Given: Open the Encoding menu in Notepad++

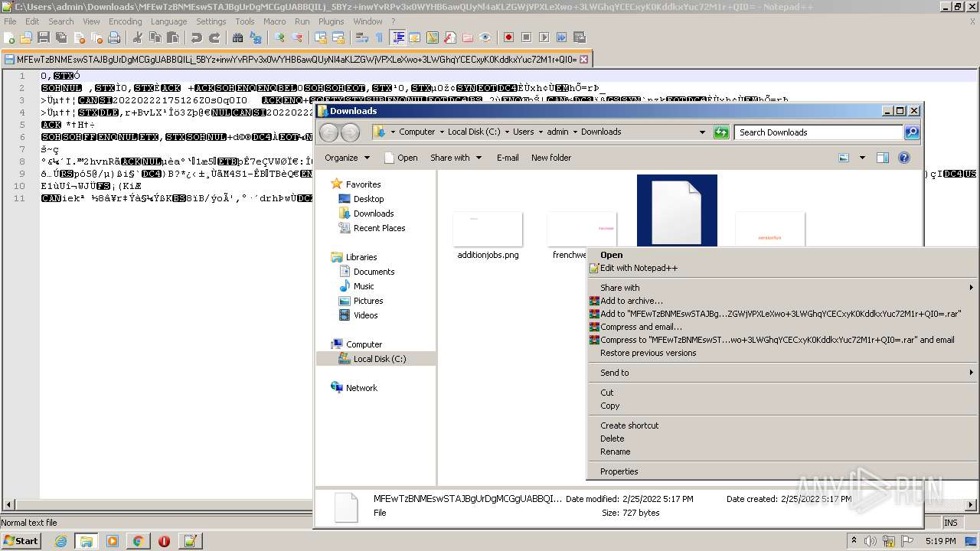Looking at the screenshot, I should 125,21.
